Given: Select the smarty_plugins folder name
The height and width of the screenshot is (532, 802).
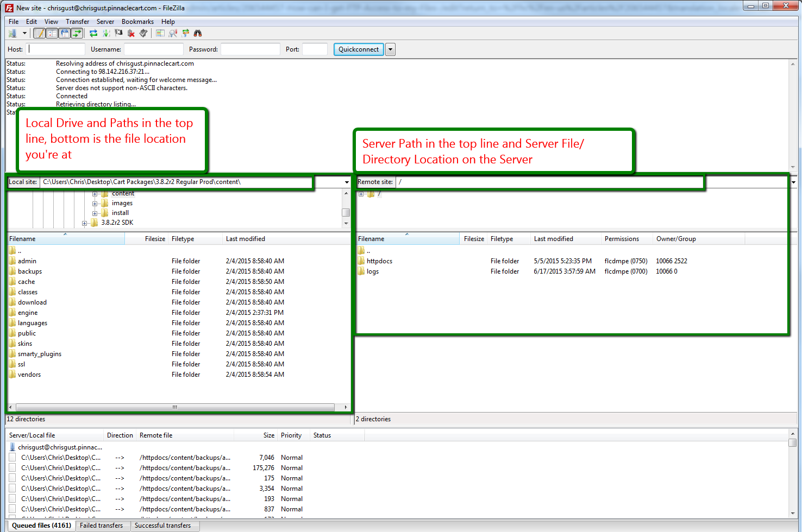Looking at the screenshot, I should coord(40,354).
